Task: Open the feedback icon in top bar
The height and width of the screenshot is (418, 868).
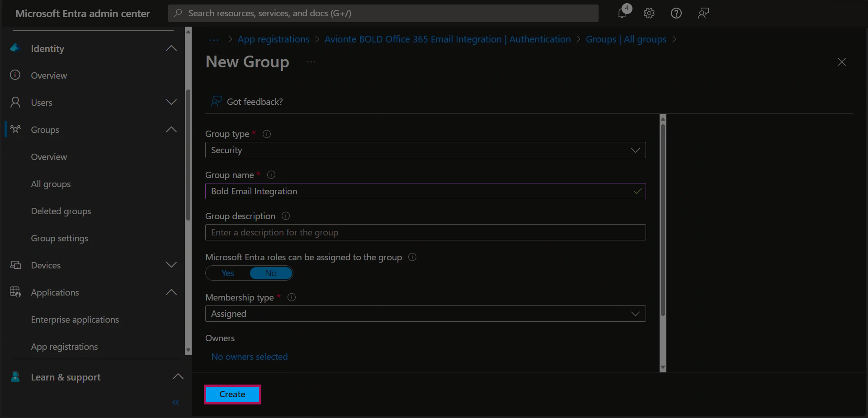Action: click(x=703, y=13)
